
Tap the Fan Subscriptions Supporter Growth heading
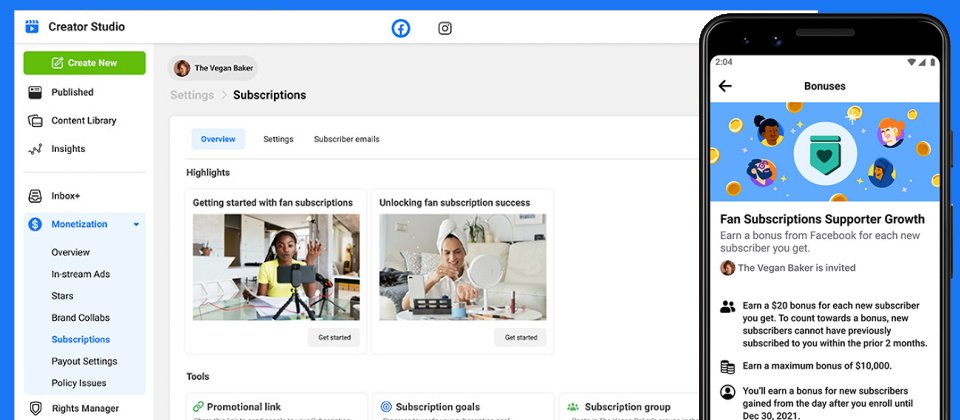(x=822, y=219)
